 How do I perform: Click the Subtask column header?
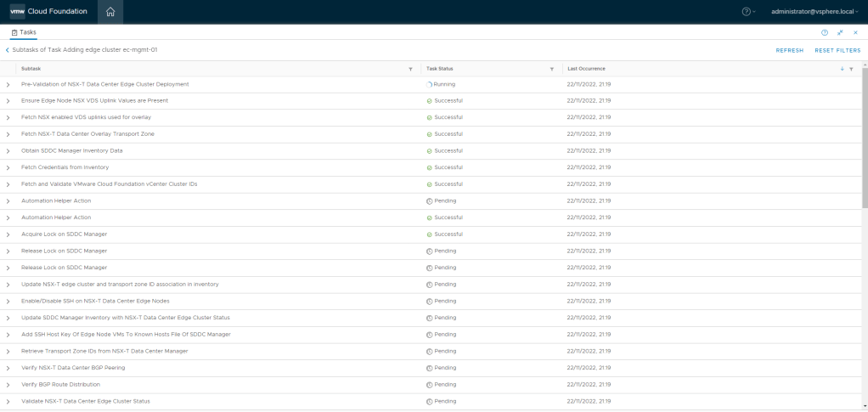click(31, 69)
